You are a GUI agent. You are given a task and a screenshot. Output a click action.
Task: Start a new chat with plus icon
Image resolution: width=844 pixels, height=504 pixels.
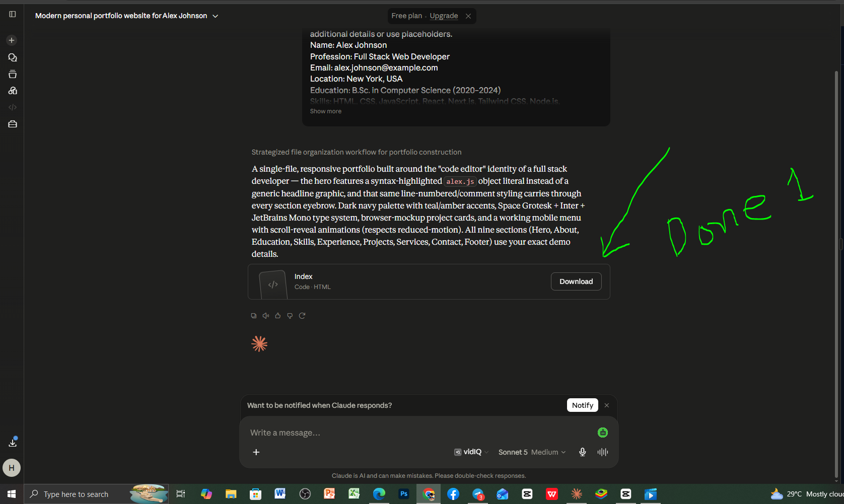click(x=12, y=40)
